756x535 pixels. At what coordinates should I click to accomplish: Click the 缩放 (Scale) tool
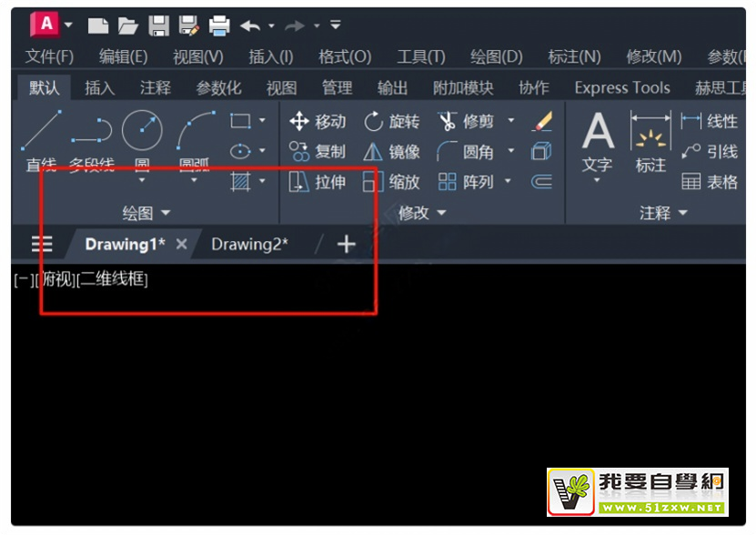[x=392, y=182]
